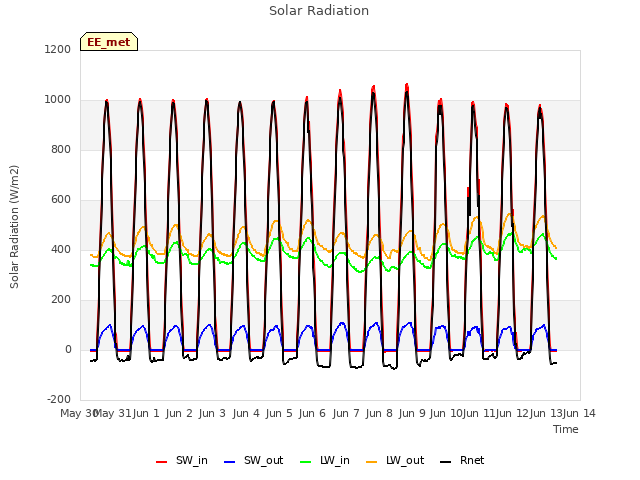Click the LW_in legend label
This screenshot has height=480, width=640.
[x=335, y=460]
